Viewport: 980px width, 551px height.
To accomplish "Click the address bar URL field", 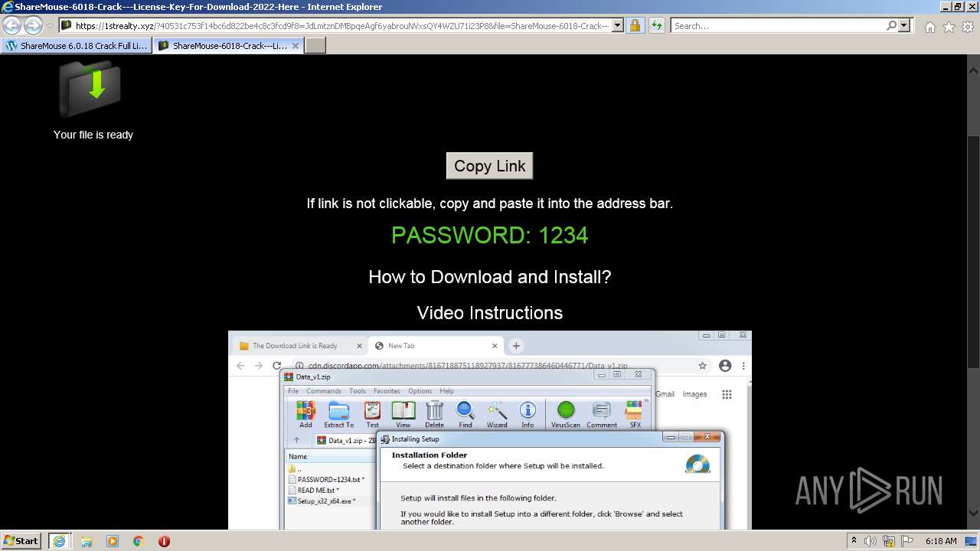I will [341, 25].
